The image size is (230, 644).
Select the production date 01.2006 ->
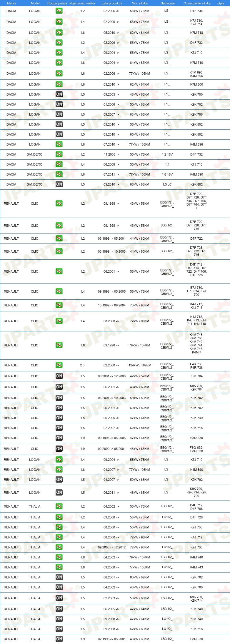tap(111, 104)
